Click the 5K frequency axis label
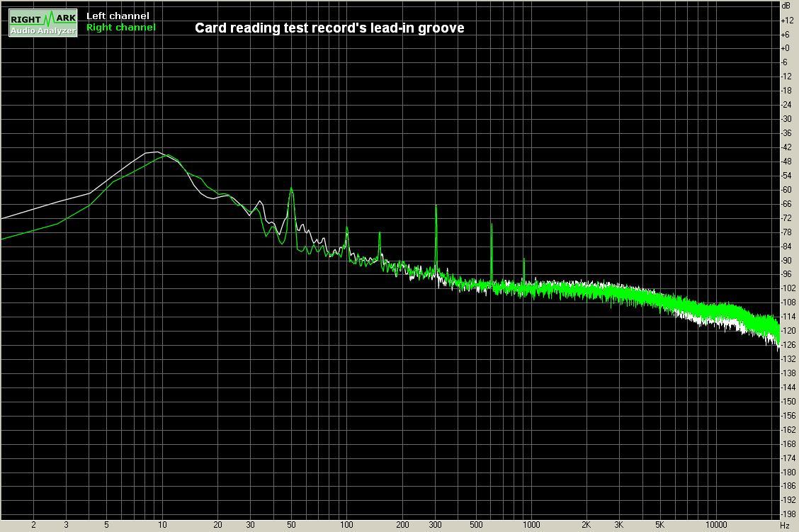The width and height of the screenshot is (799, 532). click(660, 525)
